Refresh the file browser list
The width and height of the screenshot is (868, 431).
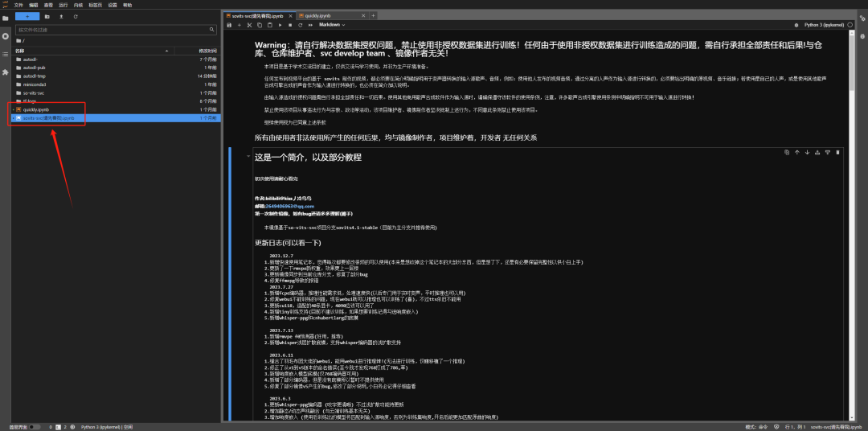pyautogui.click(x=76, y=17)
